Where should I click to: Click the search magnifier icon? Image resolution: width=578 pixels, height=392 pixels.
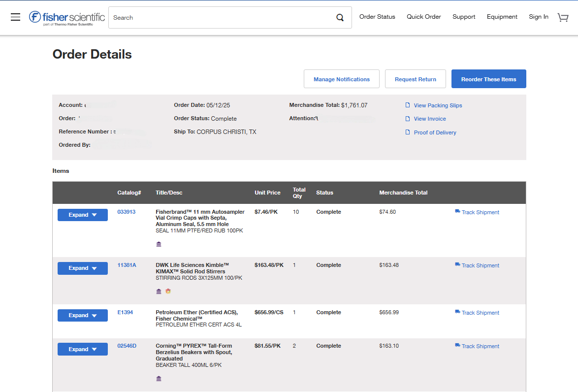[x=340, y=17]
